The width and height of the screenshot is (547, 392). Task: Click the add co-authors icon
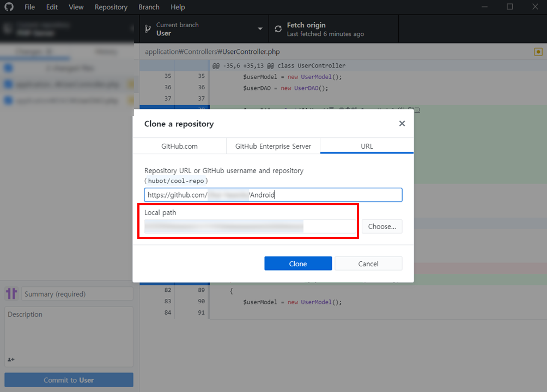pos(11,359)
